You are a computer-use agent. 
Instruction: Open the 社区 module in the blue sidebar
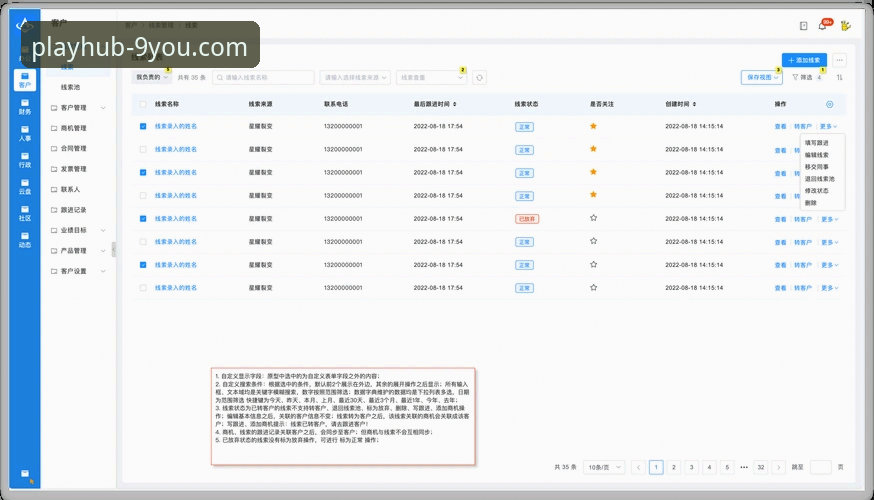(x=25, y=213)
